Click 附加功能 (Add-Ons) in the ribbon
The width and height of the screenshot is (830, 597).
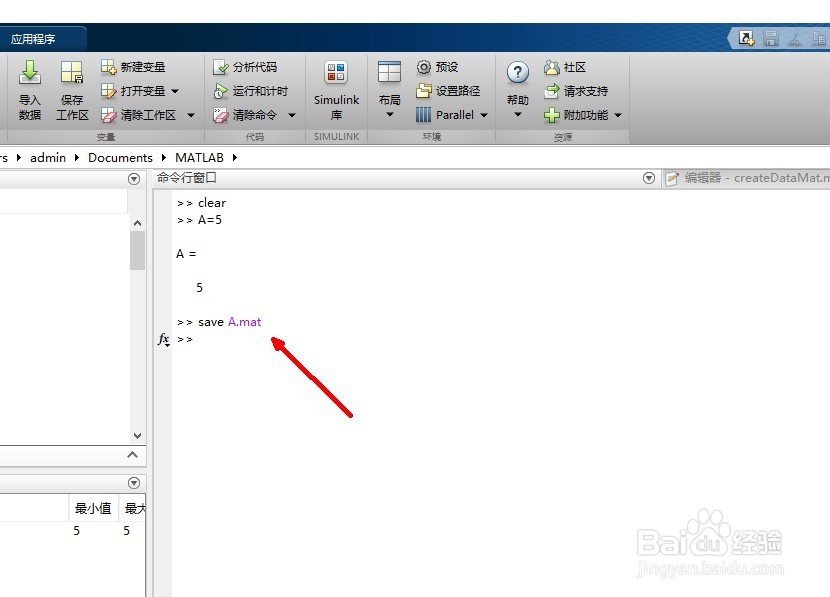tap(580, 114)
